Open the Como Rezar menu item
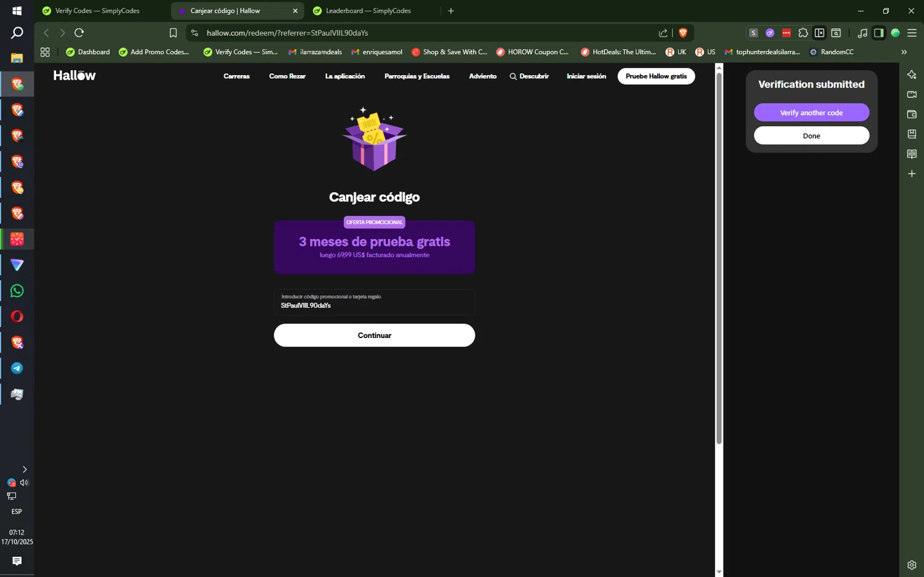The image size is (924, 577). pyautogui.click(x=287, y=76)
